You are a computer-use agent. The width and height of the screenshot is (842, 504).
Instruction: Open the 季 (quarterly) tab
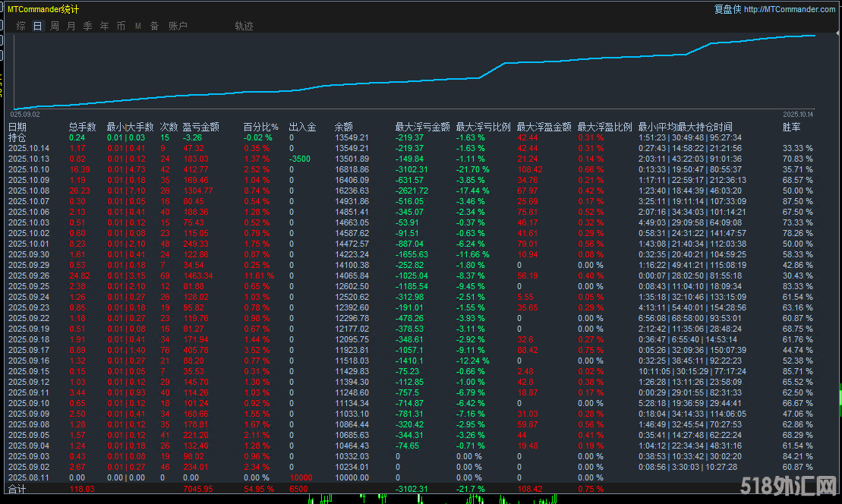(88, 26)
